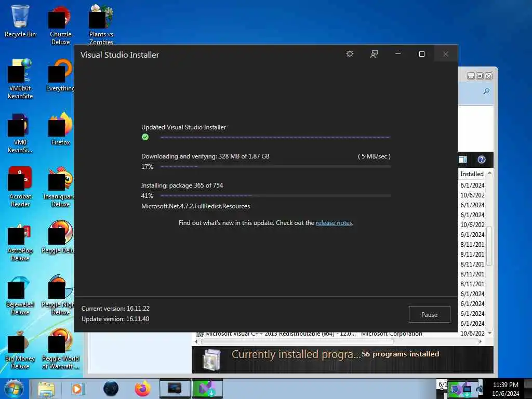Click the search magnifier in Programs window
This screenshot has width=532, height=399.
486,91
